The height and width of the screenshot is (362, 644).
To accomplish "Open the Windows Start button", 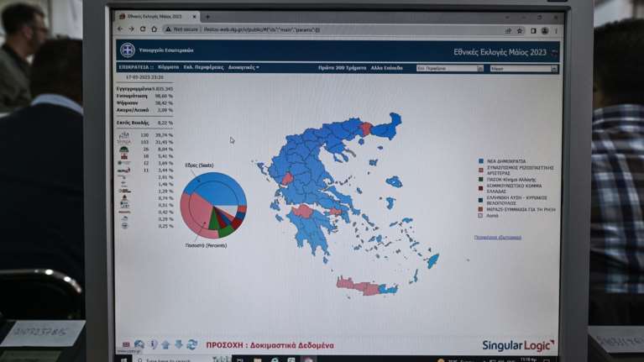I will tap(123, 360).
